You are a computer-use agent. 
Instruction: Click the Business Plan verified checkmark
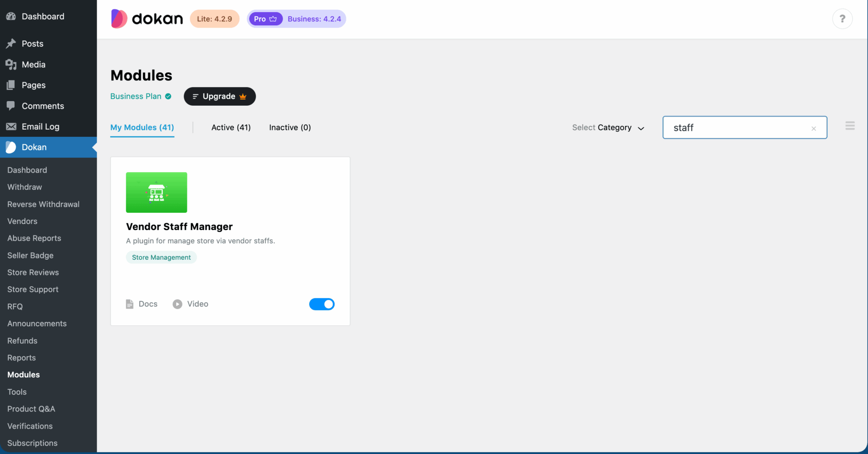pos(168,96)
